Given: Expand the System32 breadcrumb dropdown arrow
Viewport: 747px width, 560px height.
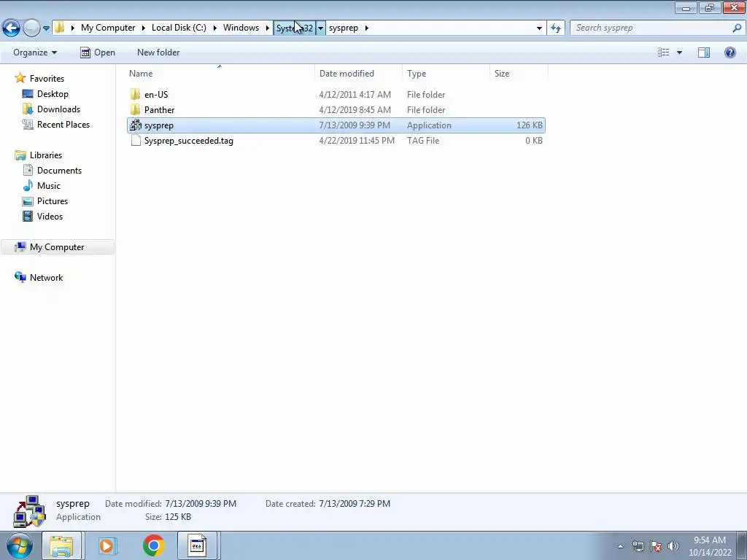Looking at the screenshot, I should point(321,28).
